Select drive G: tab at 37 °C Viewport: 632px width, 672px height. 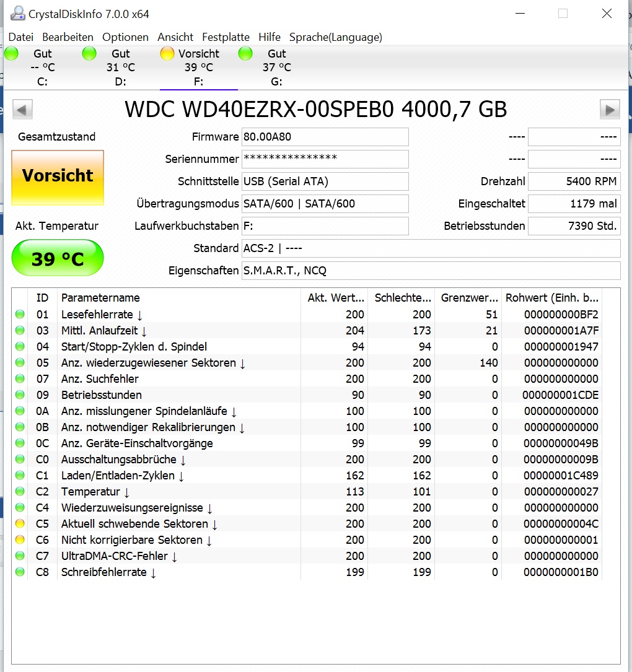[x=276, y=68]
